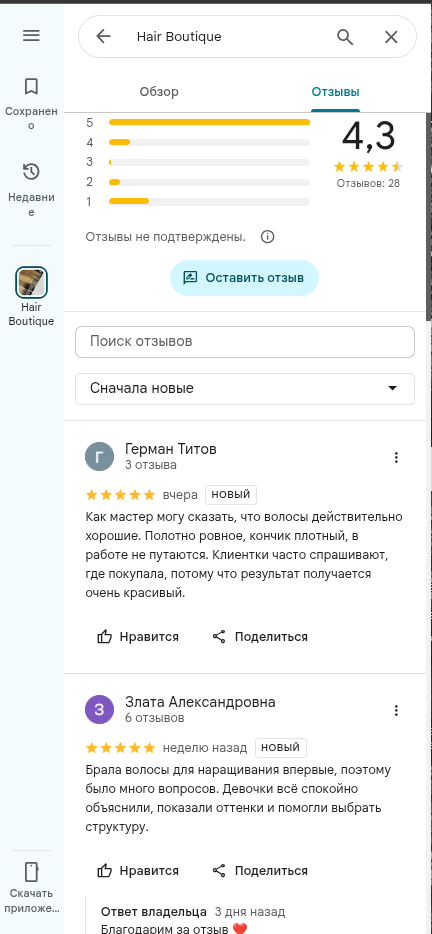432x934 pixels.
Task: Filter reviews by 3-star rating bar
Action: click(209, 162)
